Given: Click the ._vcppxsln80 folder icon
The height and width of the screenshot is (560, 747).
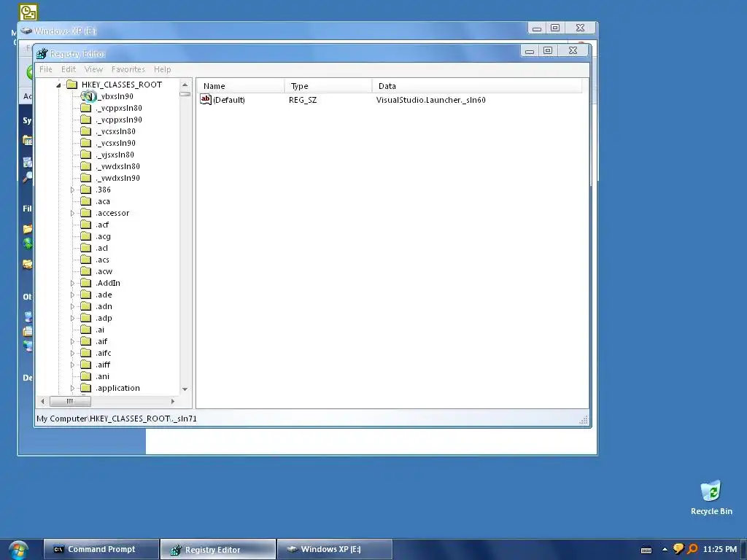Looking at the screenshot, I should click(86, 108).
